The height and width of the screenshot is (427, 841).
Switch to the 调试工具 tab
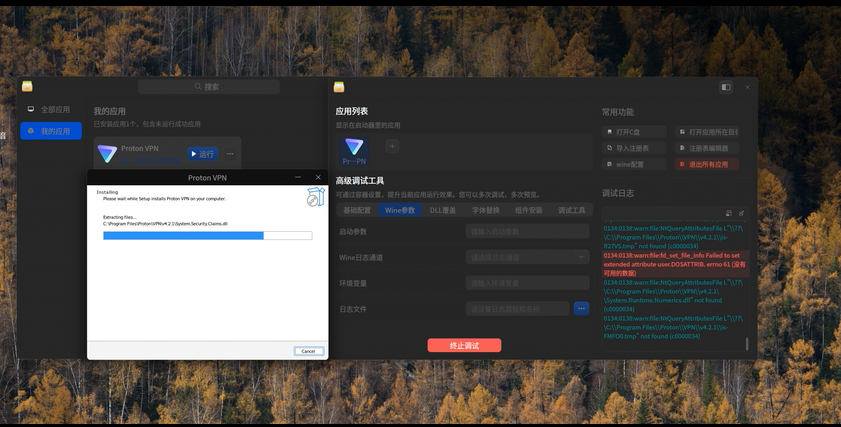(571, 210)
